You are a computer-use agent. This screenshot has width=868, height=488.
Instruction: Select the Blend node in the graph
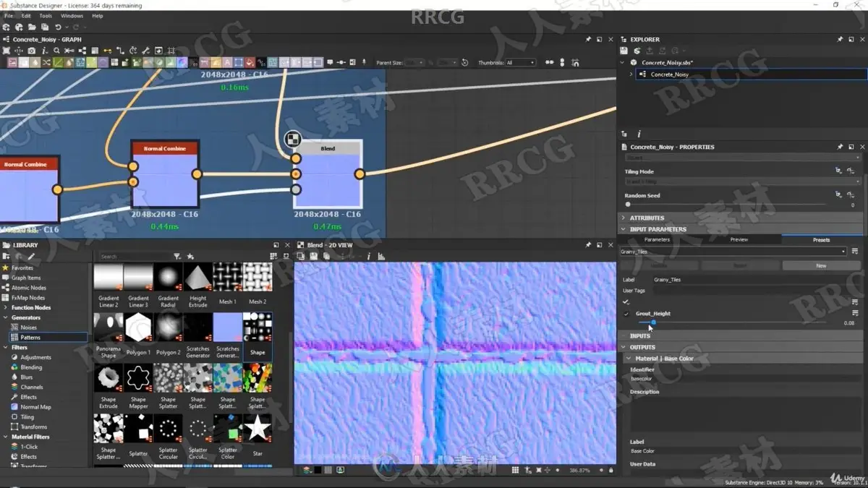coord(328,174)
